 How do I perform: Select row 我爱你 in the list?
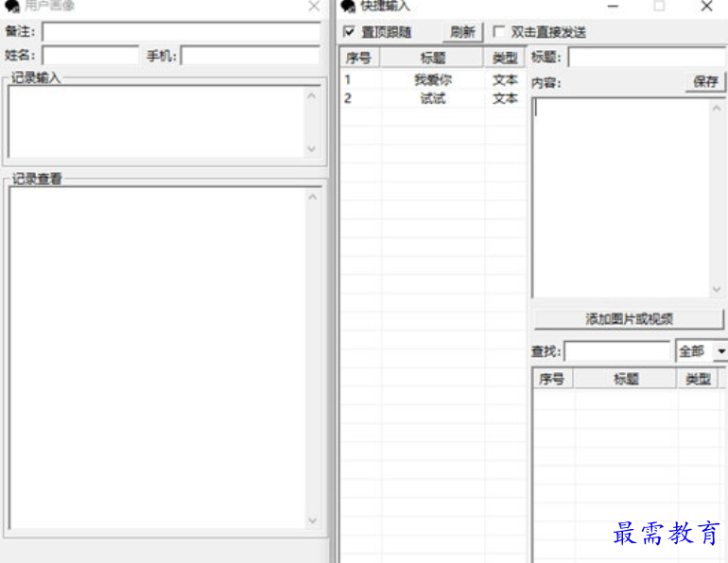433,79
